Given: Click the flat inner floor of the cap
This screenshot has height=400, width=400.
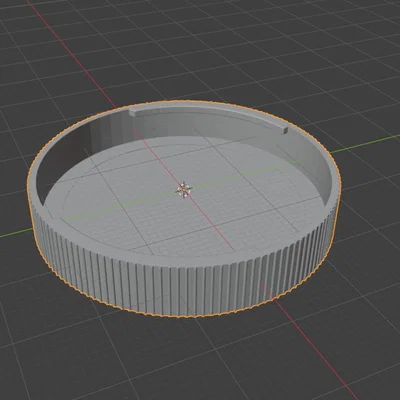Looking at the screenshot, I should 185,197.
